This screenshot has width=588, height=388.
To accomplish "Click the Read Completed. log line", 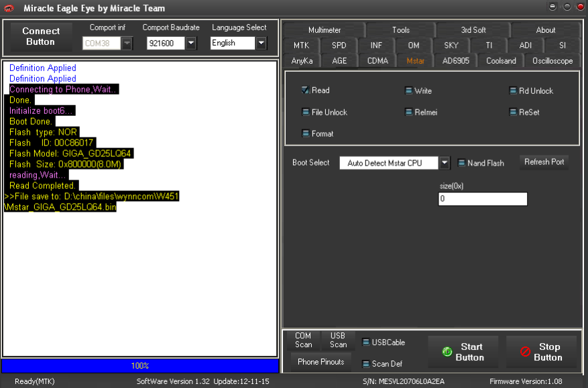I will pyautogui.click(x=42, y=186).
